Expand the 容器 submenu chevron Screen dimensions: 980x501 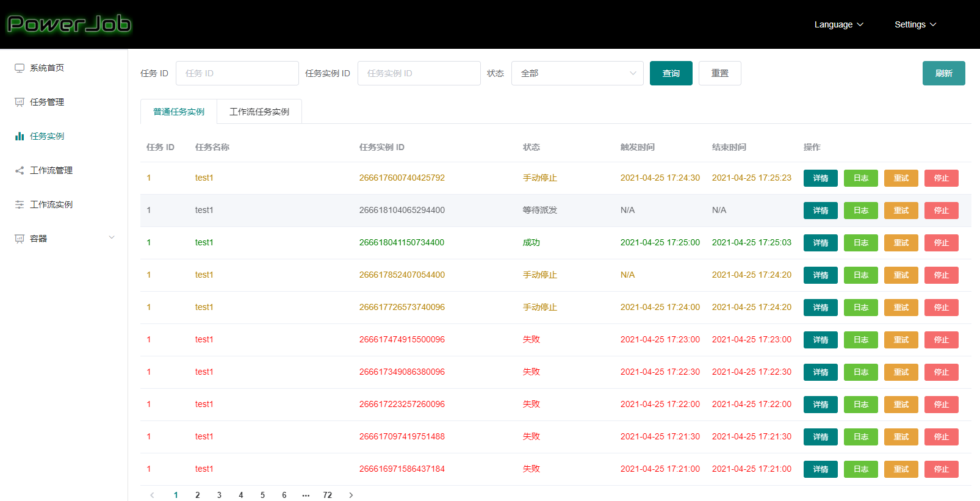pos(112,237)
